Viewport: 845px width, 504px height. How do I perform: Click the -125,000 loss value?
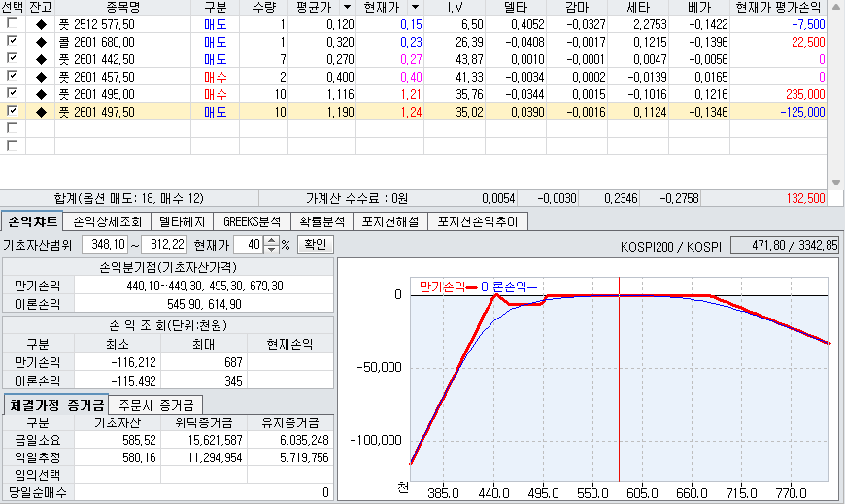(x=802, y=112)
